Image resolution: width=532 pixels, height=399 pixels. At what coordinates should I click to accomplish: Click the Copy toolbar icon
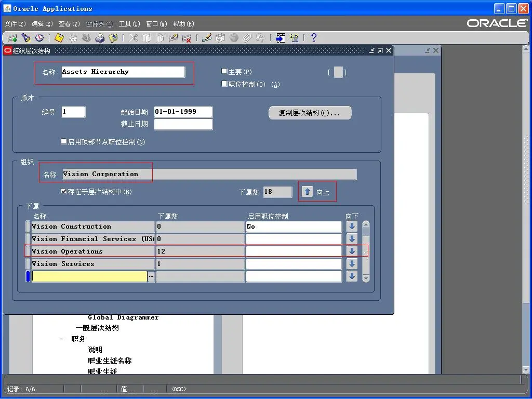(x=147, y=38)
